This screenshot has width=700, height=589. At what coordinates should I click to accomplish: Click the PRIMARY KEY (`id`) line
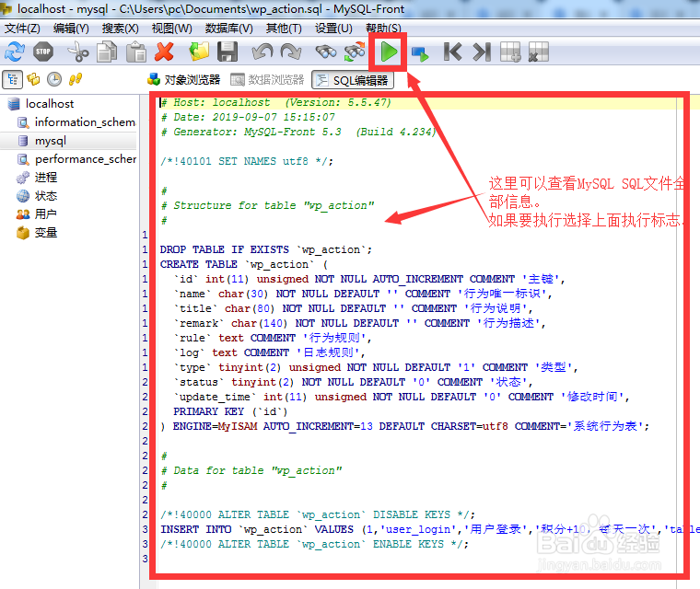pyautogui.click(x=230, y=411)
